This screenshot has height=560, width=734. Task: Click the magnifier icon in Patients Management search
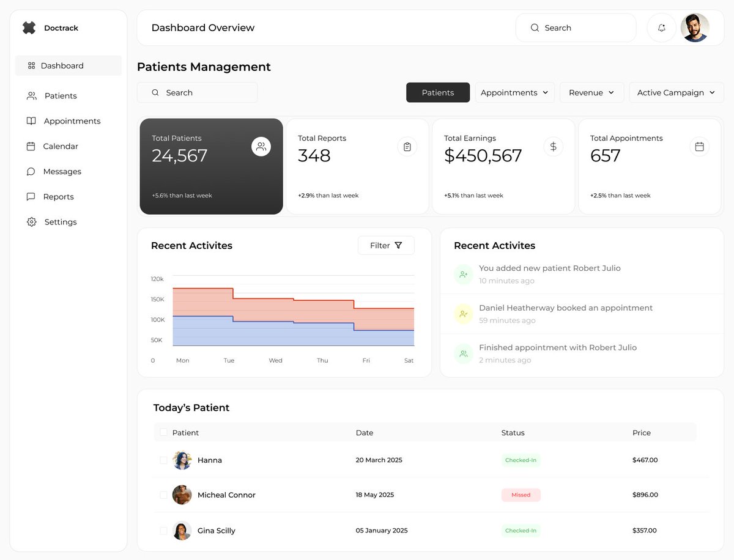(x=155, y=93)
